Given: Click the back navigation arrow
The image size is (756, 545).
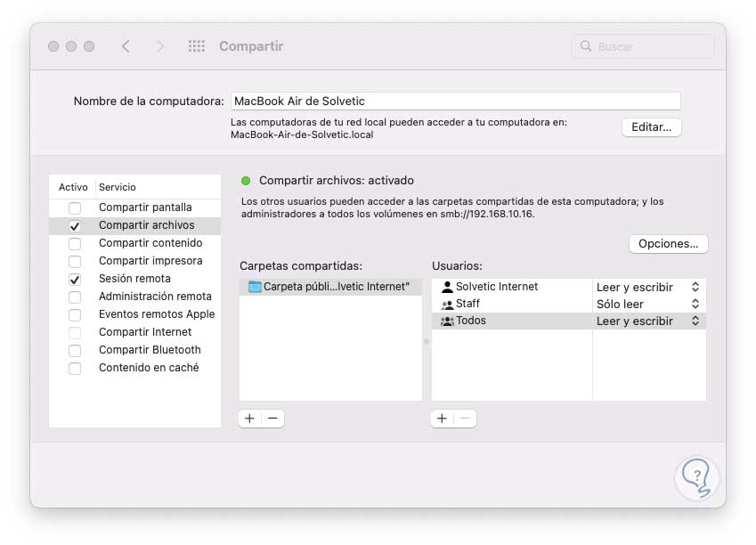Looking at the screenshot, I should [126, 46].
